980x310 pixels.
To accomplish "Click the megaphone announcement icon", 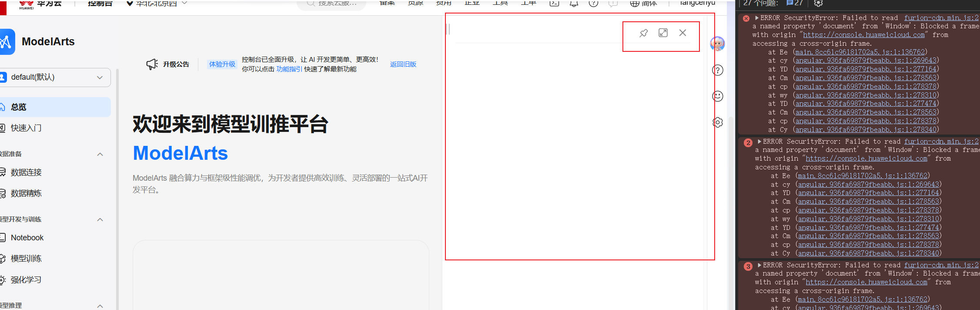I will point(152,64).
